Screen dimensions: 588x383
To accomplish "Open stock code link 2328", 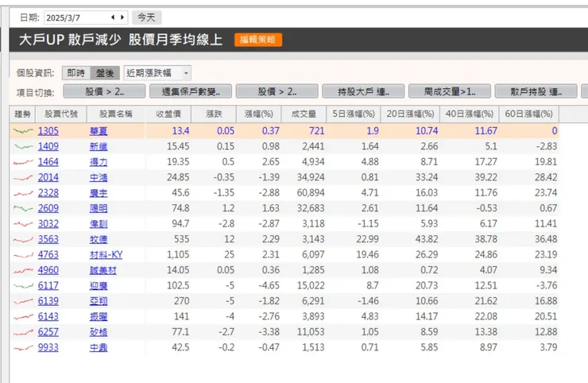I will [x=48, y=193].
